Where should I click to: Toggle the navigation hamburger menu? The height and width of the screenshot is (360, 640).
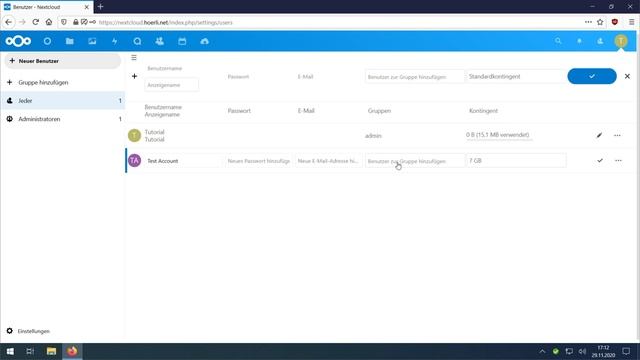(x=134, y=58)
